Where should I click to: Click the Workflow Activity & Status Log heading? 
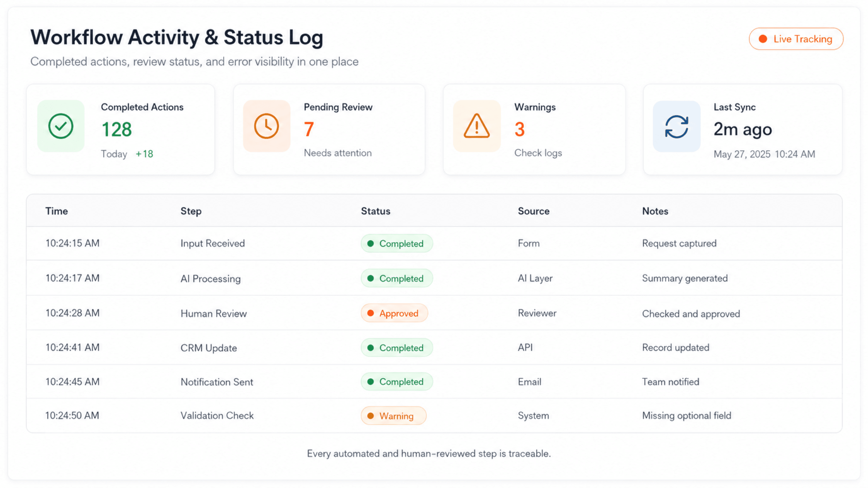click(177, 38)
